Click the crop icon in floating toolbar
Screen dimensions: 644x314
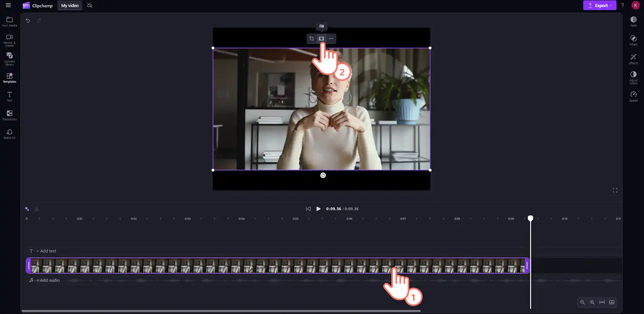312,39
